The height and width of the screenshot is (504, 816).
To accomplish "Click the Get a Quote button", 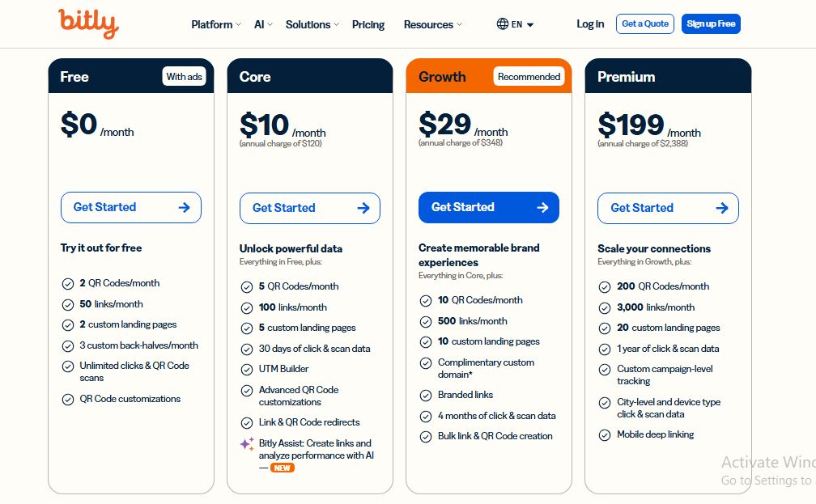I will (x=645, y=24).
